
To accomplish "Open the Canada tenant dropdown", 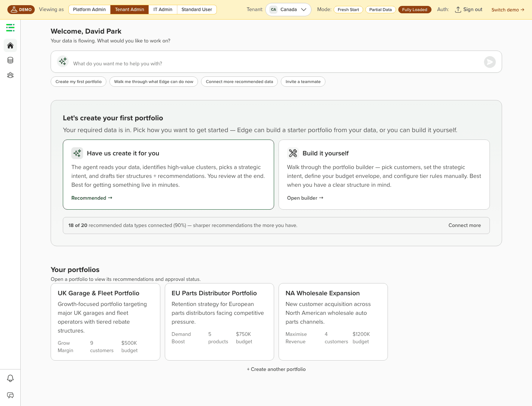I will click(288, 10).
